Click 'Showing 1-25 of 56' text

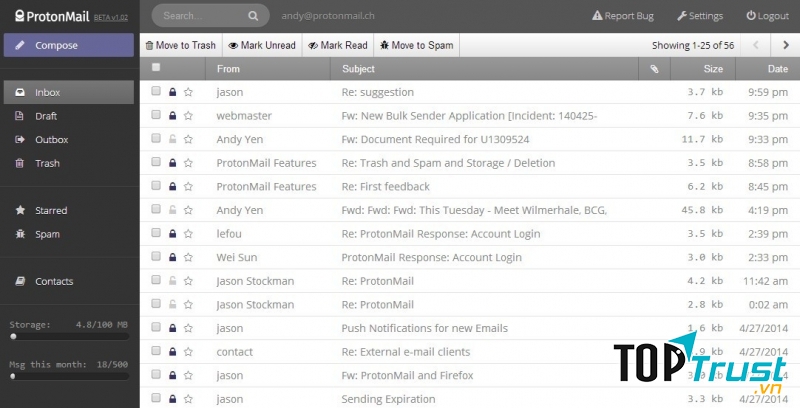tap(693, 45)
